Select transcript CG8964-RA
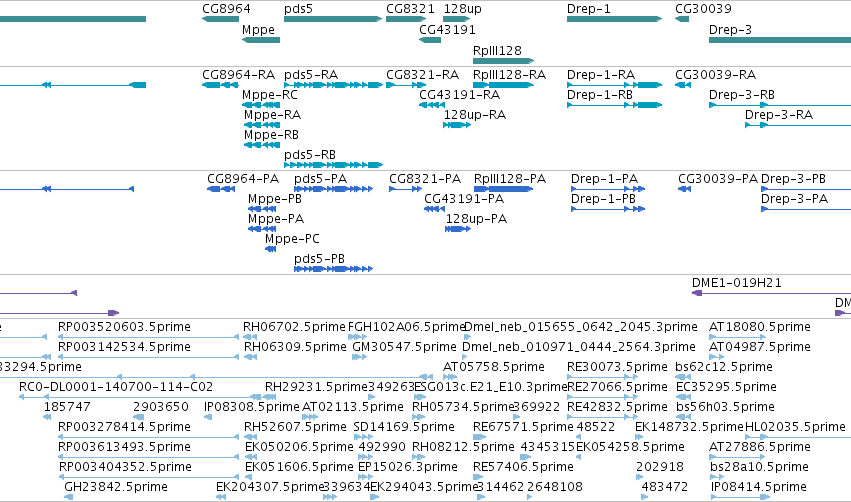Image resolution: width=851 pixels, height=502 pixels. coord(238,74)
